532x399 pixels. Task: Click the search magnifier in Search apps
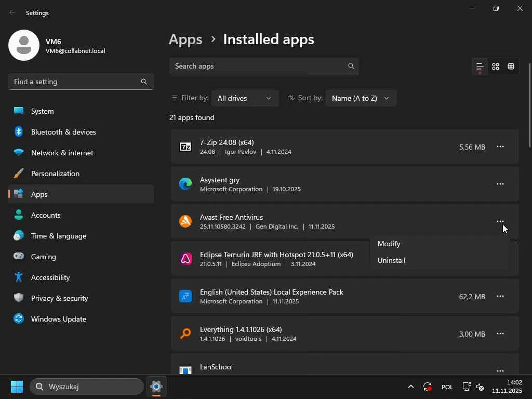[351, 66]
